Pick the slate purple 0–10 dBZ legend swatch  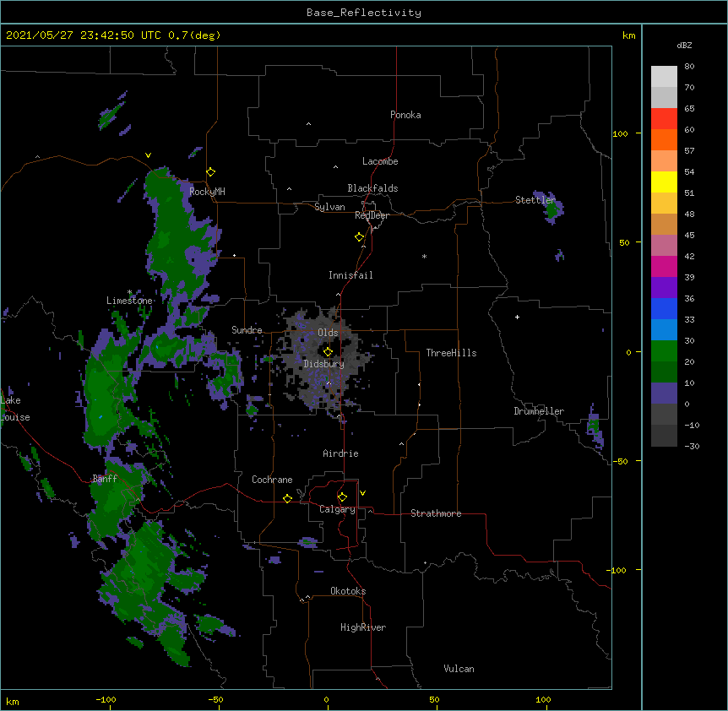[664, 393]
